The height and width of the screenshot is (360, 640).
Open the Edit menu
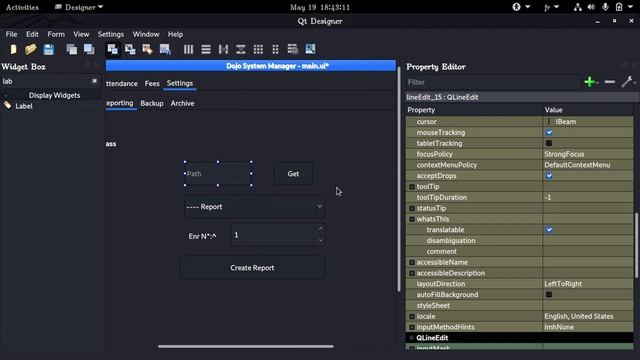coord(32,34)
